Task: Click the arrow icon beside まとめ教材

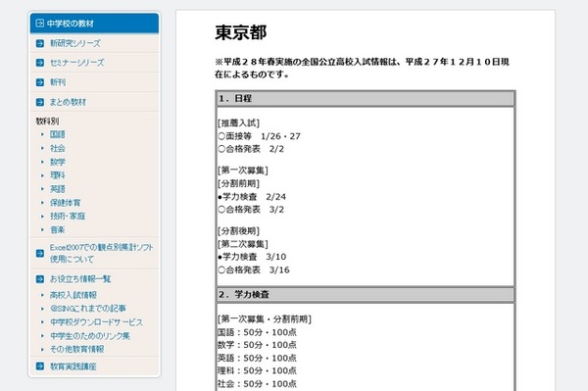Action: [x=40, y=102]
